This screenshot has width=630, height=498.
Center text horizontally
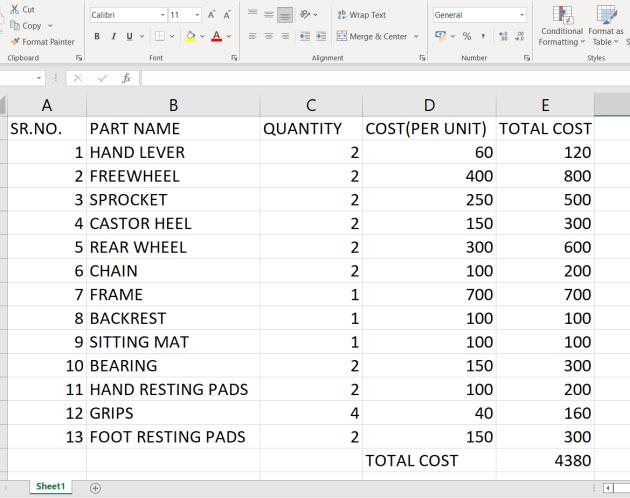pos(269,37)
